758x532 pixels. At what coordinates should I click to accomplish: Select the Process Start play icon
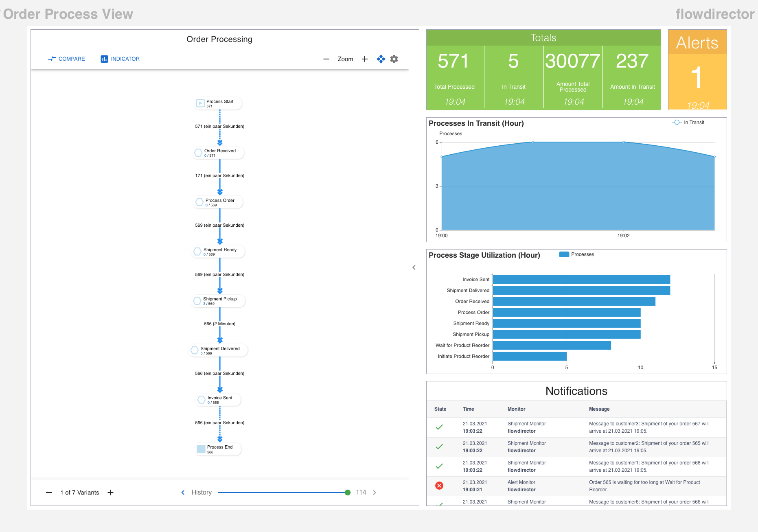click(200, 103)
